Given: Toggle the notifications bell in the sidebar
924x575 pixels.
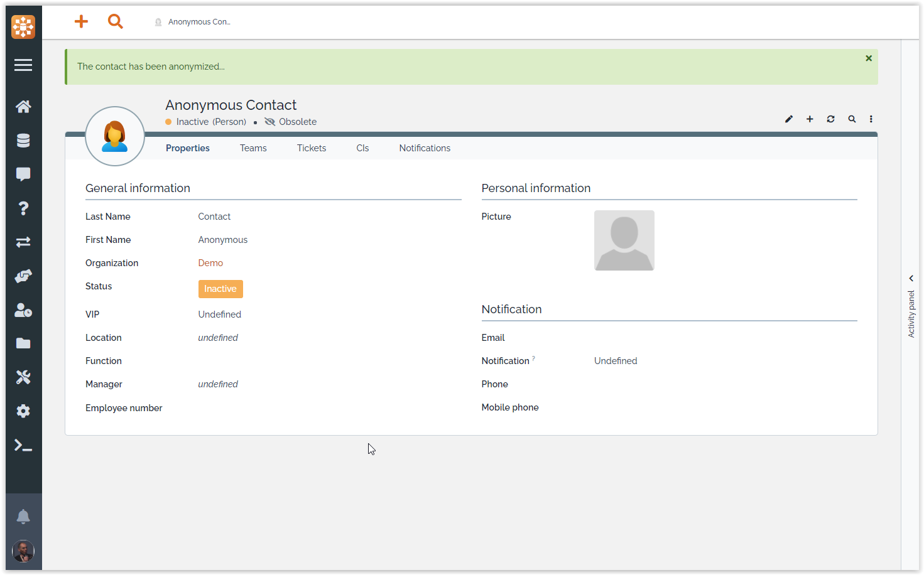Looking at the screenshot, I should (x=23, y=515).
